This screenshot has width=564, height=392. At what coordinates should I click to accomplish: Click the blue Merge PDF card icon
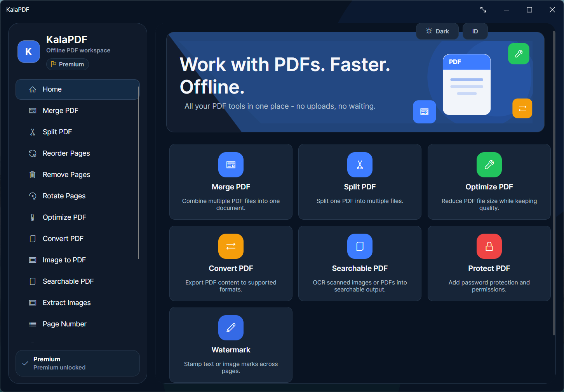click(x=231, y=165)
